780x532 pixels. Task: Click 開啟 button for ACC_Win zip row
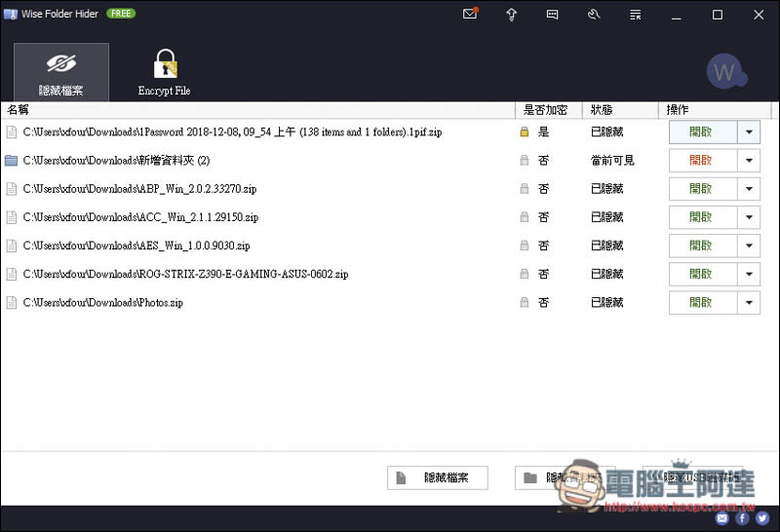coord(702,217)
